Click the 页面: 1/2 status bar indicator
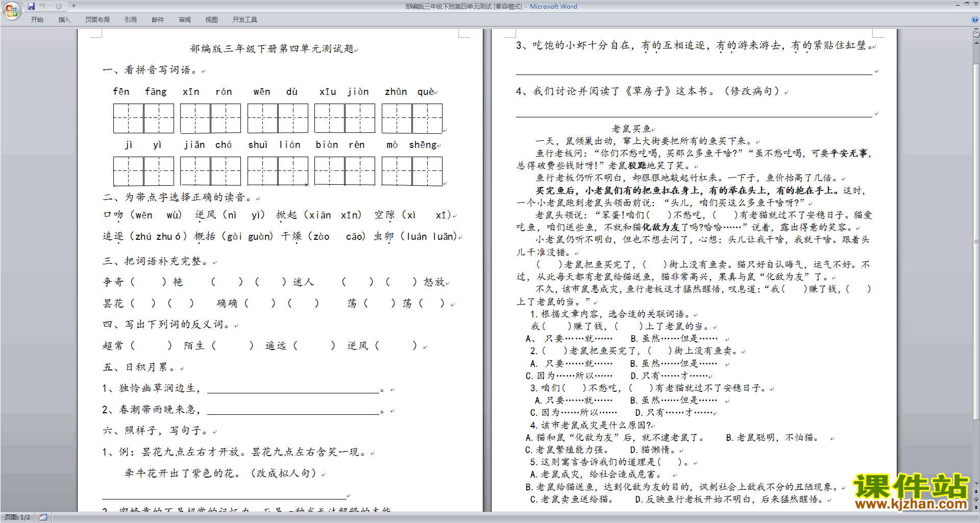Viewport: 980px width, 523px height. [x=17, y=517]
